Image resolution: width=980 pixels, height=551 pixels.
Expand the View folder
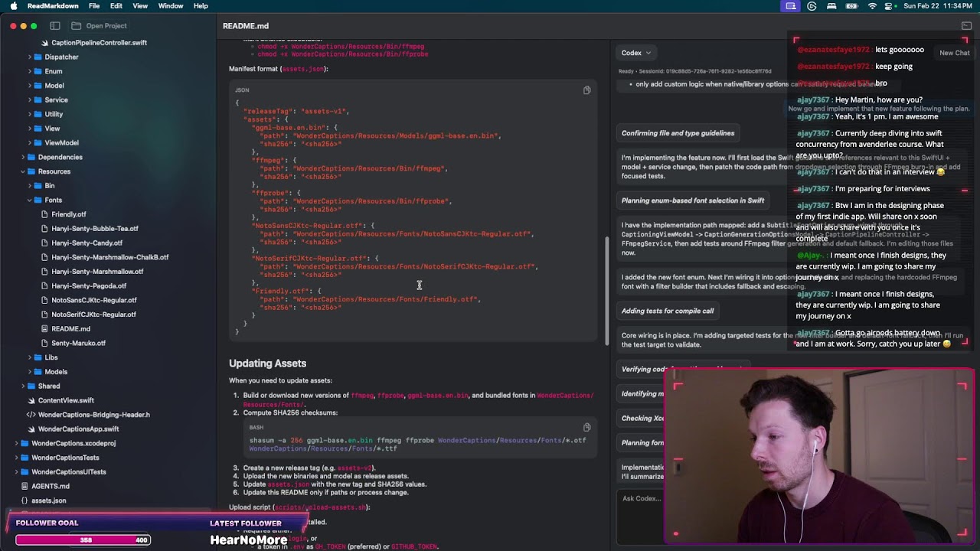coord(30,129)
